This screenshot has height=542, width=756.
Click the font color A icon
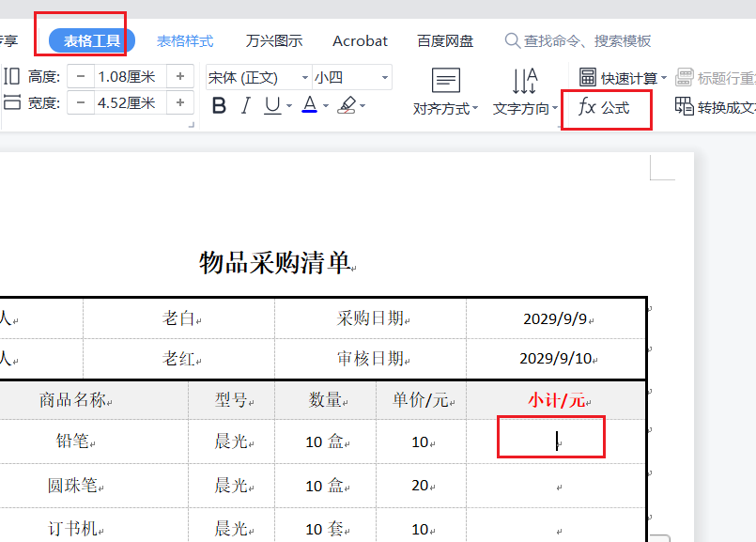coord(309,106)
